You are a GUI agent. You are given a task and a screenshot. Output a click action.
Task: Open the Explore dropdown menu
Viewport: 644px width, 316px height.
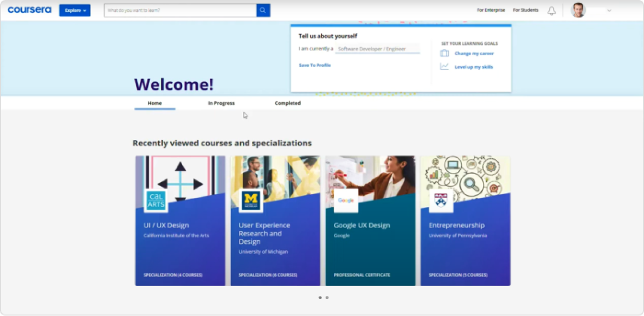tap(75, 10)
